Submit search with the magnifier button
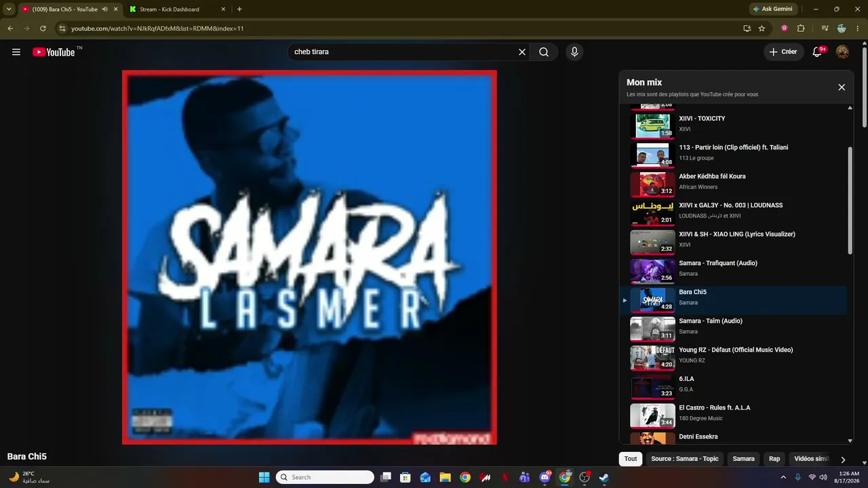The height and width of the screenshot is (488, 868). coord(544,52)
